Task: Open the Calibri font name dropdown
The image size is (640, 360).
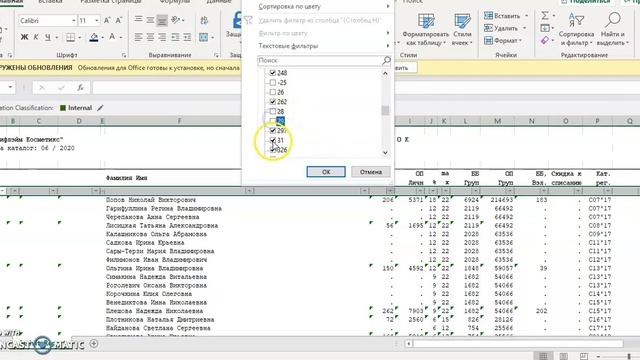Action: click(73, 20)
